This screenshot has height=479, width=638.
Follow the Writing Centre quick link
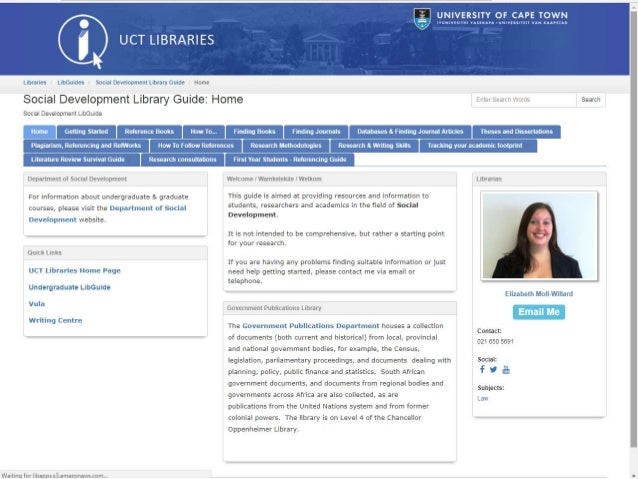[55, 320]
